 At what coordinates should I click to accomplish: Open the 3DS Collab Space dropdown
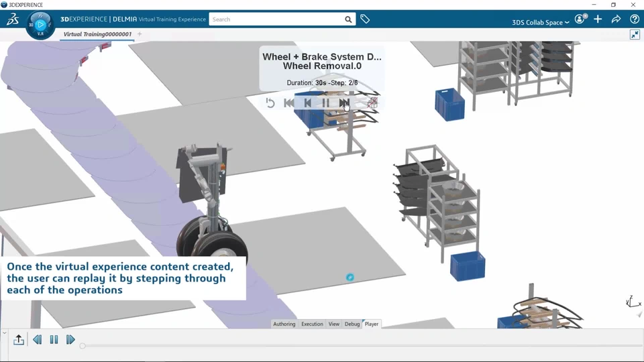[541, 22]
